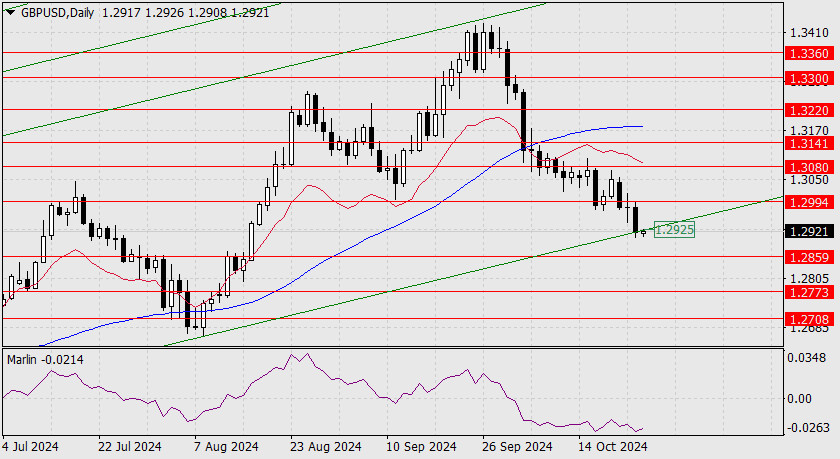Click the 14 Oct 2024 date label

click(x=613, y=446)
